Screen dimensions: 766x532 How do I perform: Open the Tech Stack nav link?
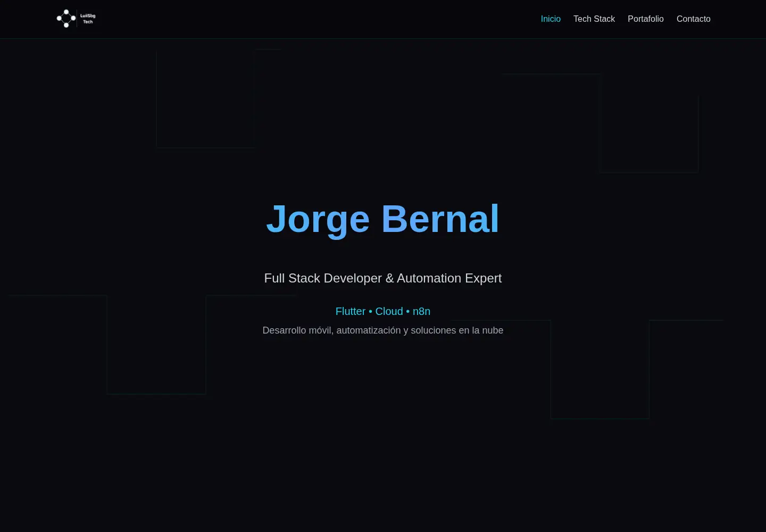click(594, 19)
